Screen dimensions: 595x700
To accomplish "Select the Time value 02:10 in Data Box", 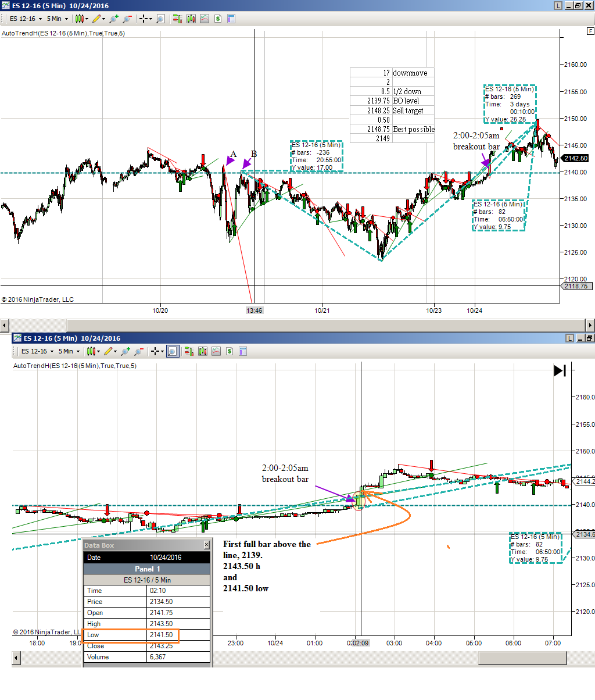I will point(179,591).
